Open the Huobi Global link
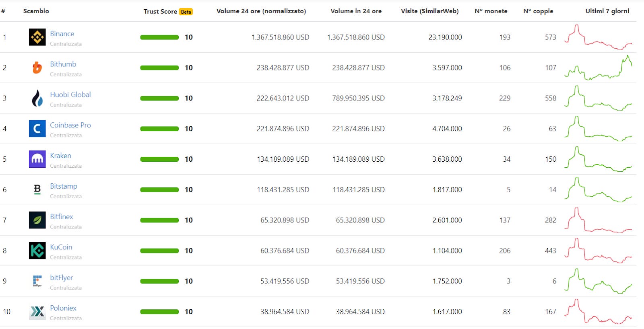Screen dimensions: 644x329 (x=70, y=95)
